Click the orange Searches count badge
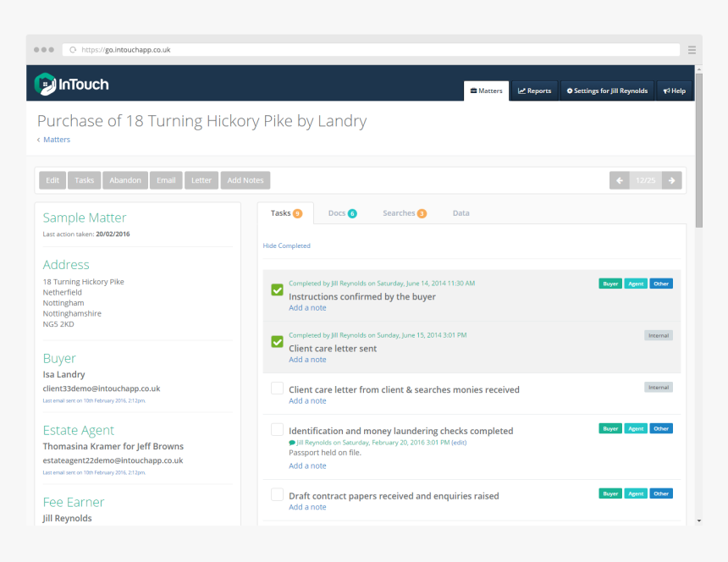Viewport: 728px width, 562px height. coord(422,213)
